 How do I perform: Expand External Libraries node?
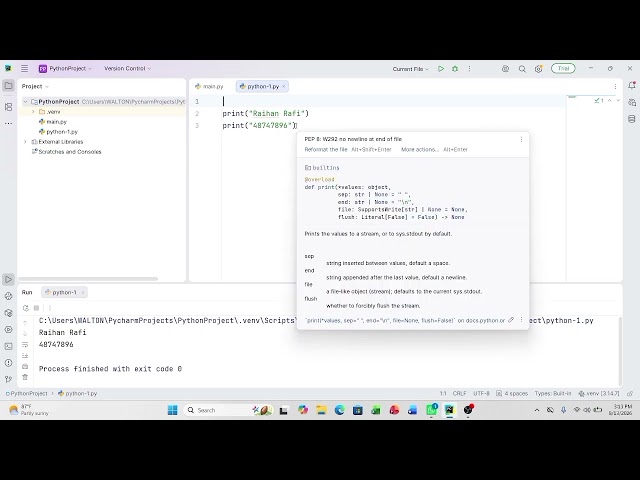coord(25,142)
